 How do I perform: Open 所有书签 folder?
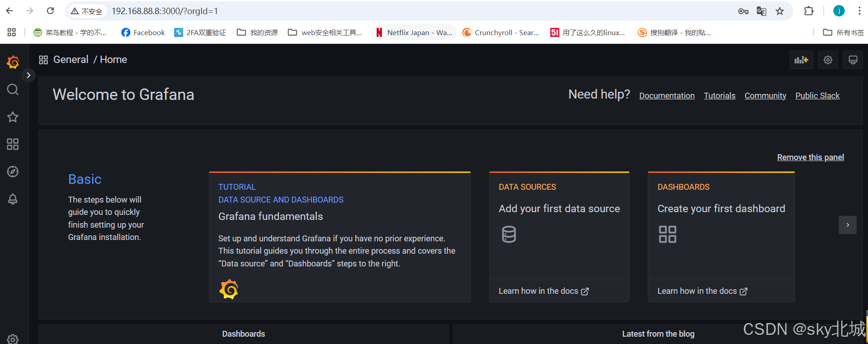843,32
